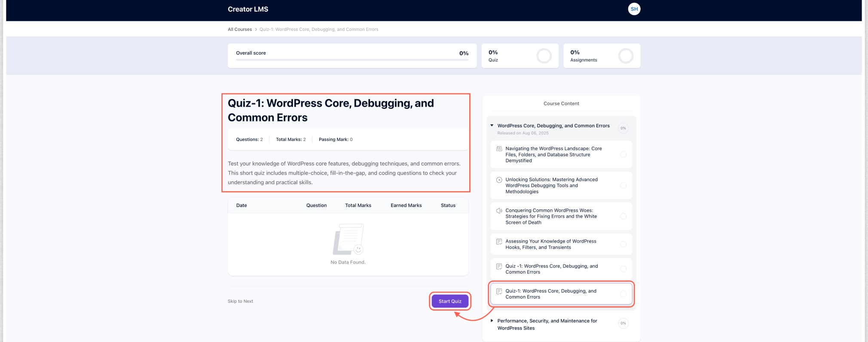Click the Quiz-1 main page heading
The height and width of the screenshot is (342, 868).
[331, 111]
